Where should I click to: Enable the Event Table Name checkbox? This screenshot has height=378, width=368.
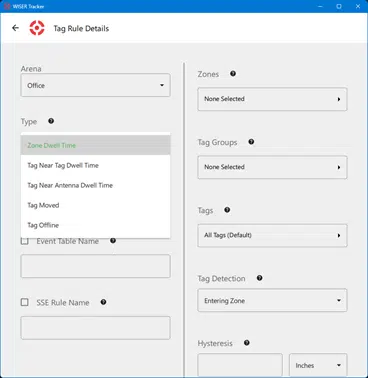pos(25,241)
